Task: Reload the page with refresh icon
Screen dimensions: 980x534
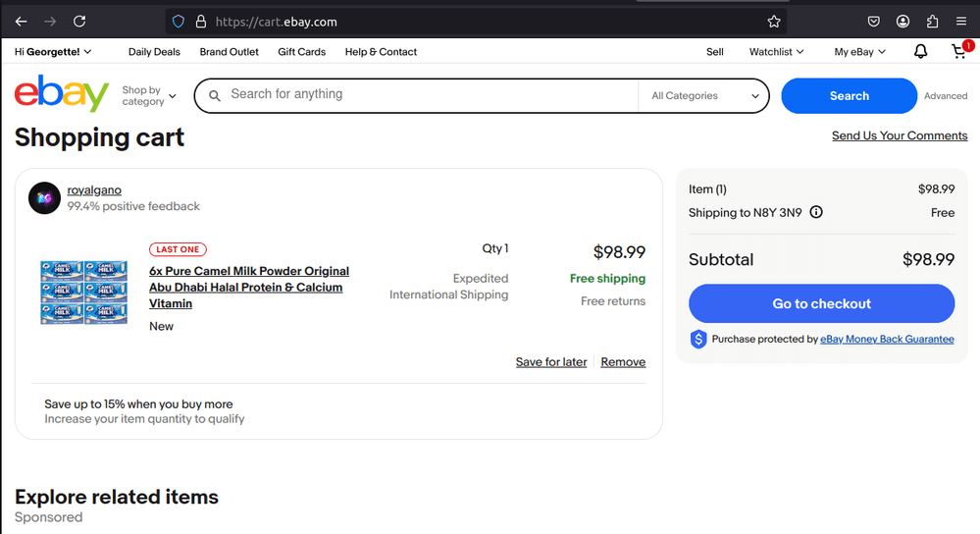Action: [x=79, y=22]
